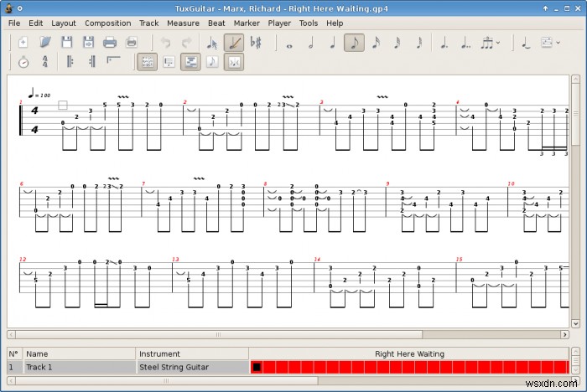Image resolution: width=587 pixels, height=392 pixels.
Task: Open the Edit menu
Action: pos(35,23)
